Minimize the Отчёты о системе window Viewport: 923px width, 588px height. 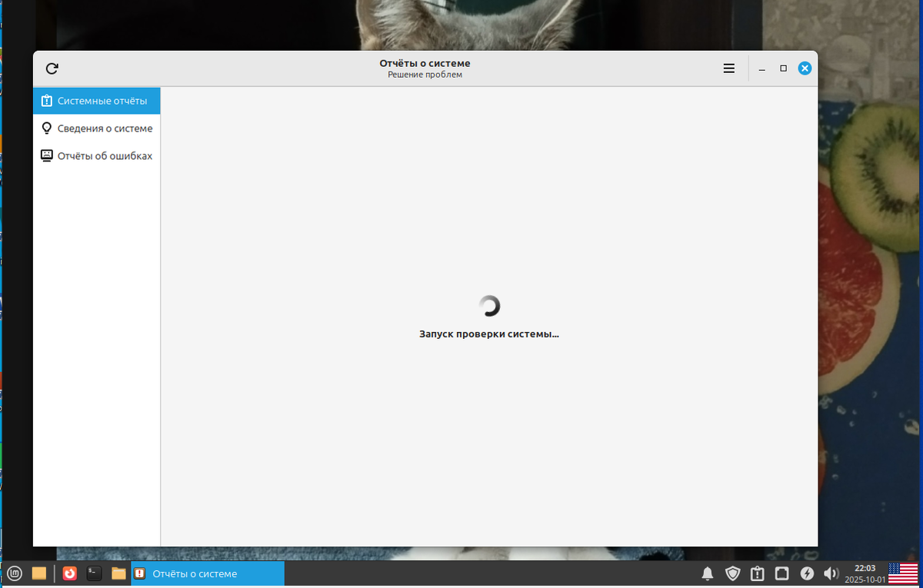click(x=762, y=68)
